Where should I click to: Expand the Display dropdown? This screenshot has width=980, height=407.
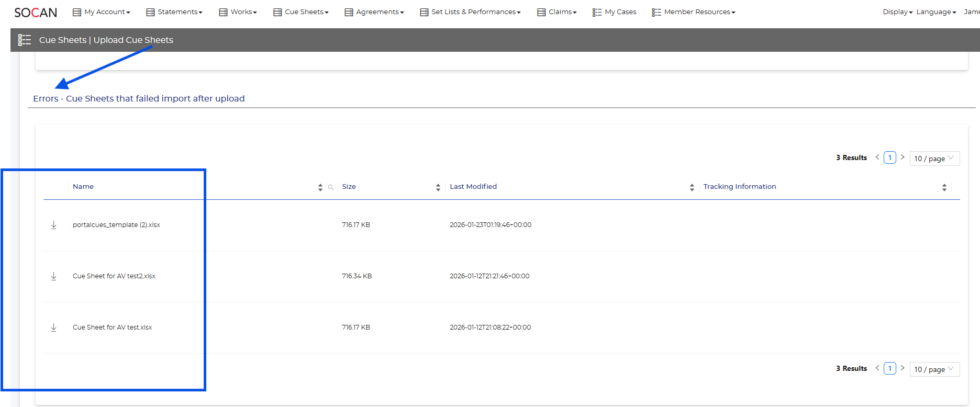(897, 12)
